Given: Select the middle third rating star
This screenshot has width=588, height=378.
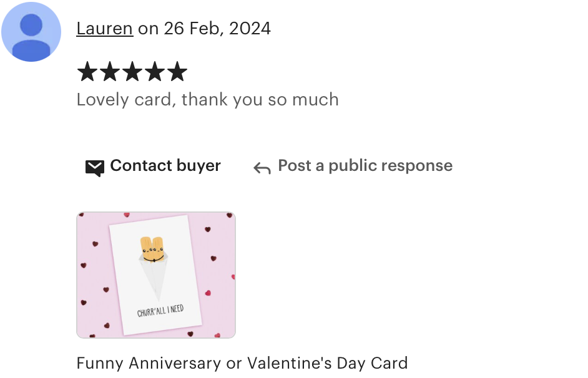Looking at the screenshot, I should [x=132, y=72].
